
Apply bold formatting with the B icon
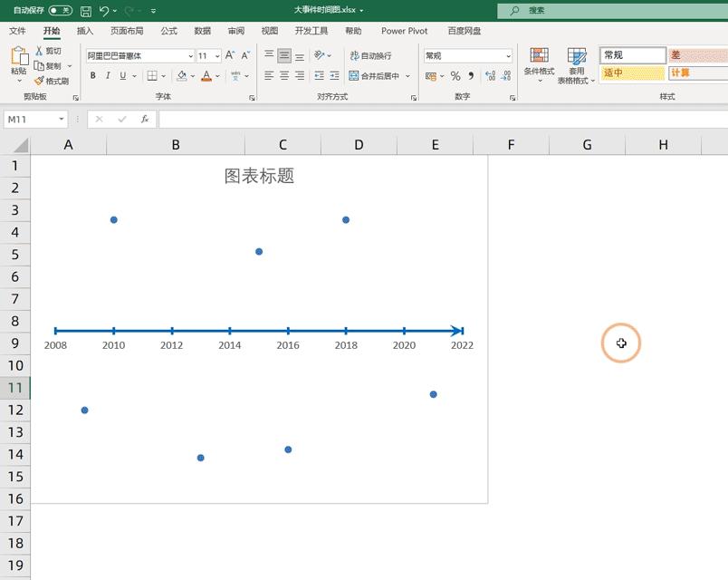(93, 76)
